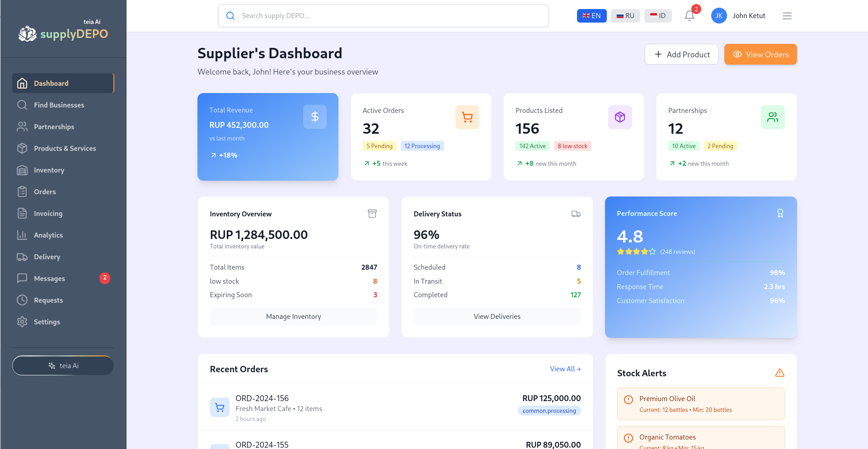
Task: Click the supplyDEPO logo icon
Action: 27,34
